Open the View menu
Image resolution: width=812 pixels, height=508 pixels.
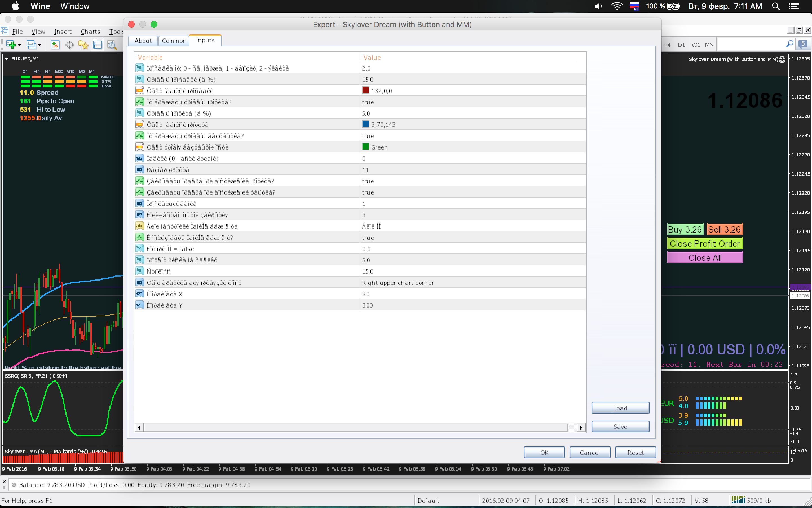coord(38,32)
